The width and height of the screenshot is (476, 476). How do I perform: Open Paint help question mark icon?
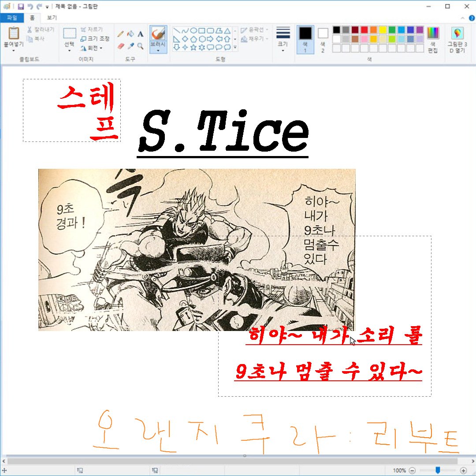click(472, 18)
